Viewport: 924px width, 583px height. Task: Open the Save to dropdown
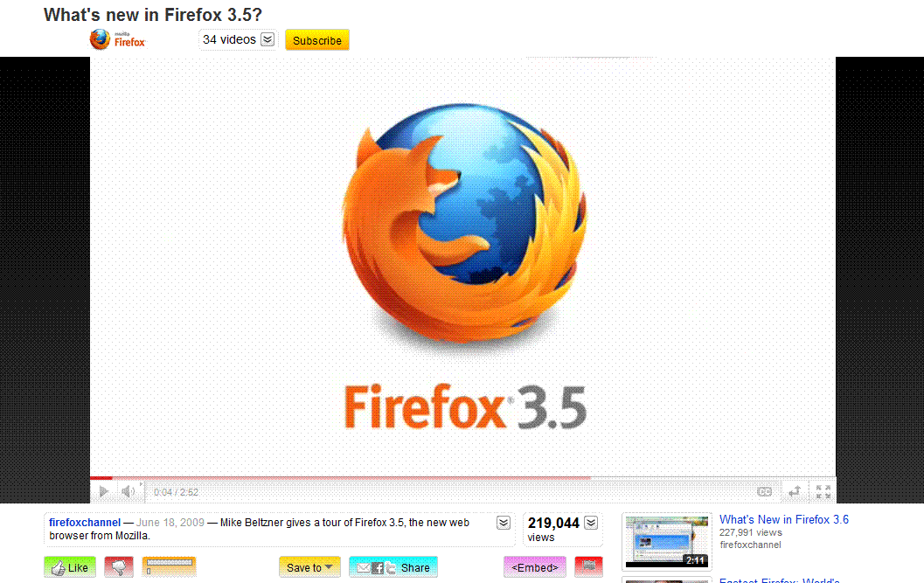click(309, 567)
